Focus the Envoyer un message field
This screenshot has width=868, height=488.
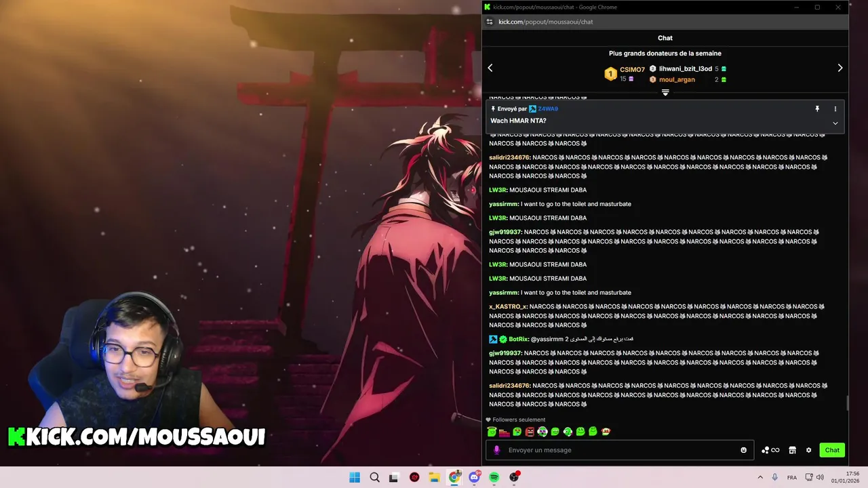(x=619, y=450)
